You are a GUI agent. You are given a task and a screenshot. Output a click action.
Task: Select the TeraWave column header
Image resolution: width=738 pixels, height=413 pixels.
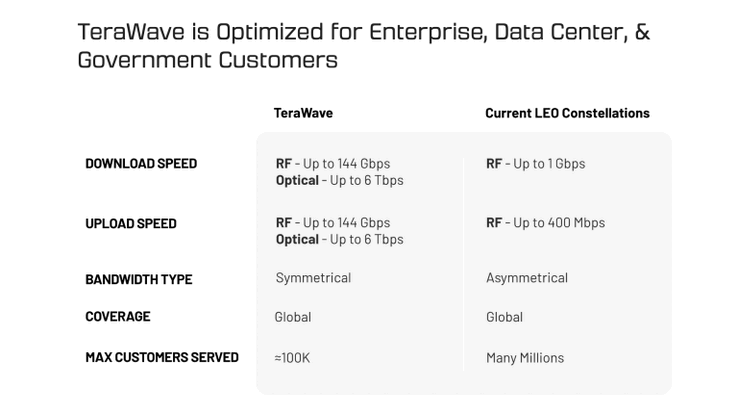tap(303, 113)
